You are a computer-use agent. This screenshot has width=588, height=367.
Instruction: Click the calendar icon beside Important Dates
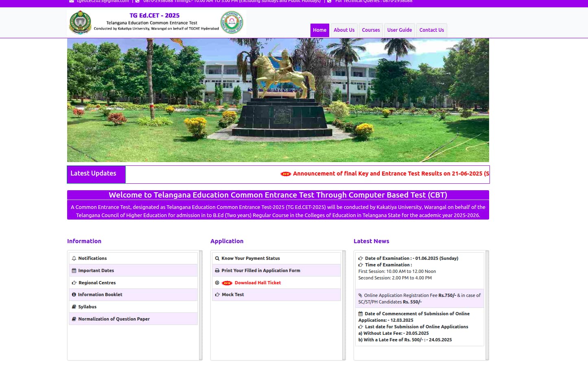click(x=74, y=270)
